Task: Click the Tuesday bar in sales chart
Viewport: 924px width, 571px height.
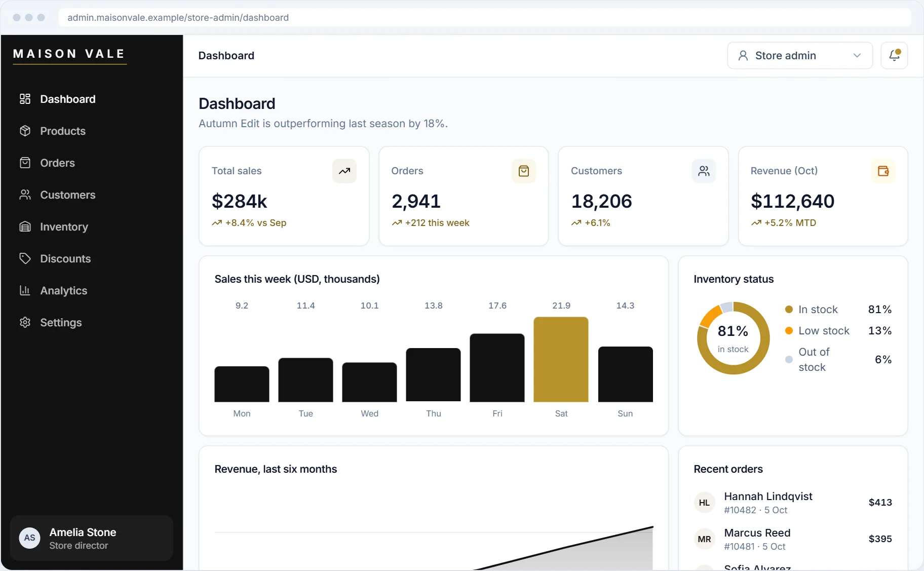Action: click(x=305, y=380)
